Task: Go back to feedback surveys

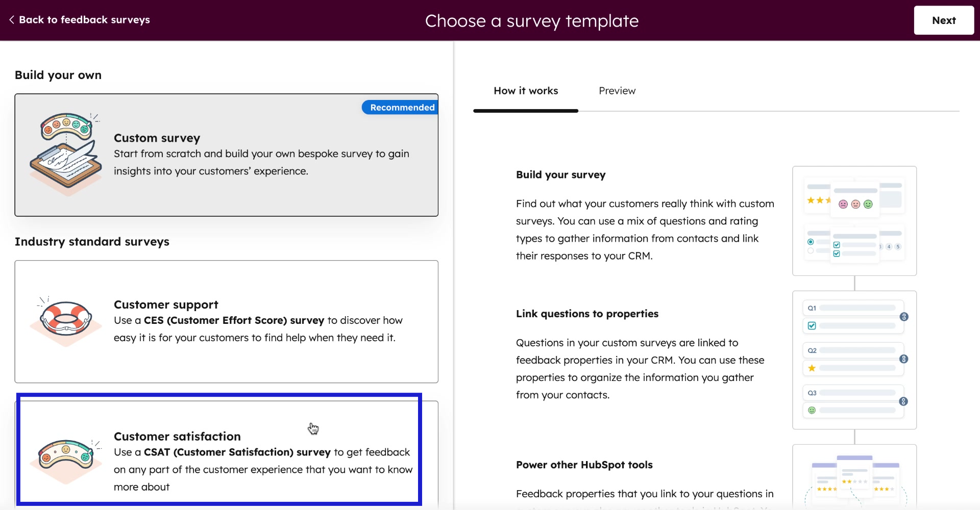Action: tap(84, 20)
